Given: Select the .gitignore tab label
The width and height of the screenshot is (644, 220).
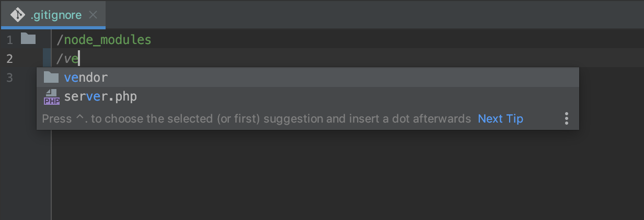Looking at the screenshot, I should click(x=56, y=15).
